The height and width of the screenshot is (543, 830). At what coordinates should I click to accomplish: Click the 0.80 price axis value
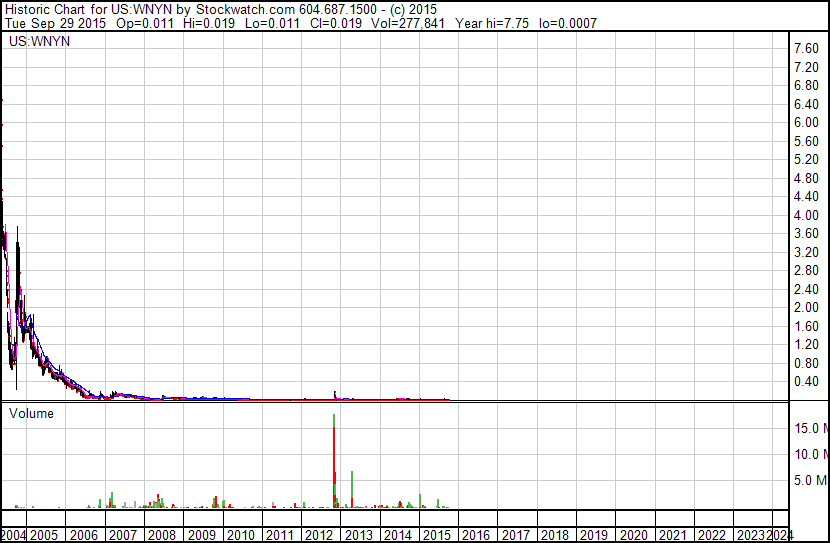[x=806, y=363]
